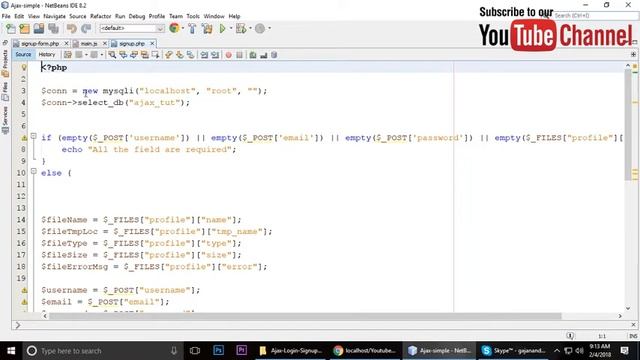
Task: Open the Navigate menu
Action: 54,16
